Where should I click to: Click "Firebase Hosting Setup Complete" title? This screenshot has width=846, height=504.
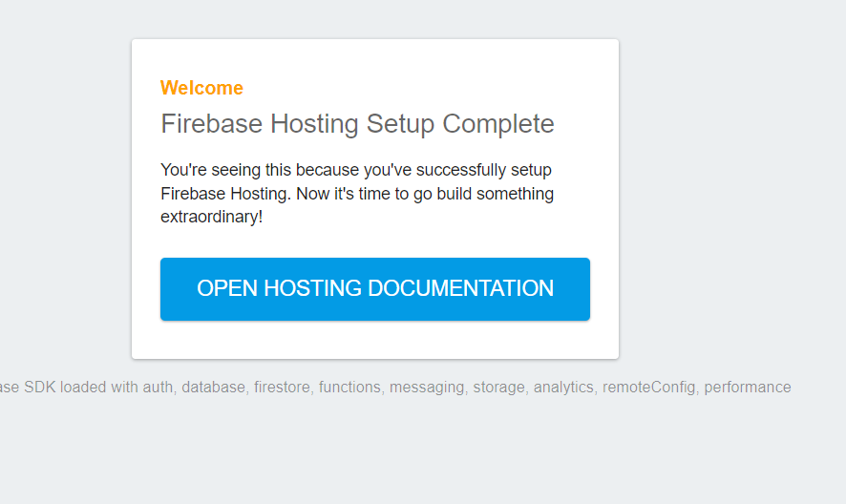click(x=357, y=123)
